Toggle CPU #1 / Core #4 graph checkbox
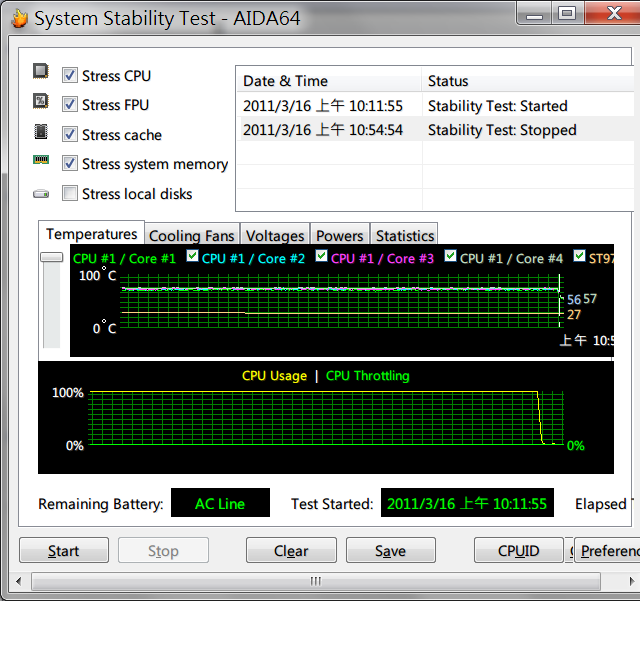640x648 pixels. pos(450,256)
